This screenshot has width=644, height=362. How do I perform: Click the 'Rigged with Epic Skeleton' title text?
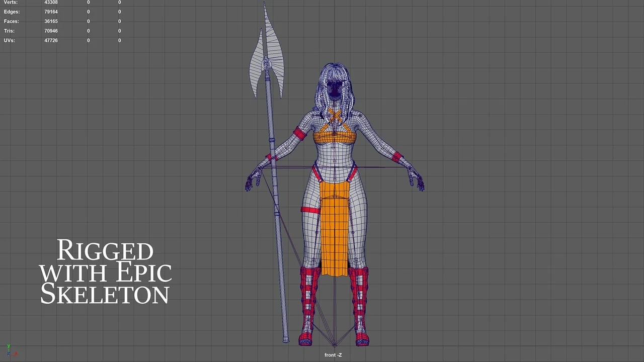click(x=106, y=271)
